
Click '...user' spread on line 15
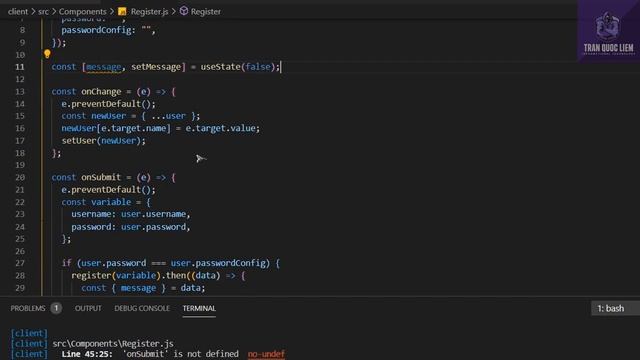point(169,116)
